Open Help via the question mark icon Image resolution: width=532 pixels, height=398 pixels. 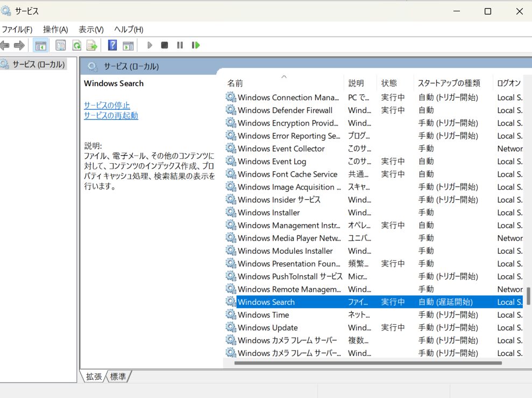pyautogui.click(x=112, y=45)
